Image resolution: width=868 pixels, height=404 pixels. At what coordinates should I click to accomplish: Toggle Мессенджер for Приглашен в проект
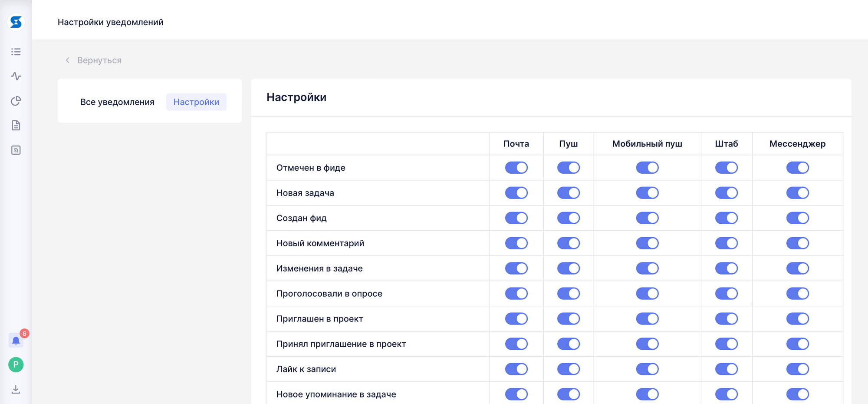[798, 319]
